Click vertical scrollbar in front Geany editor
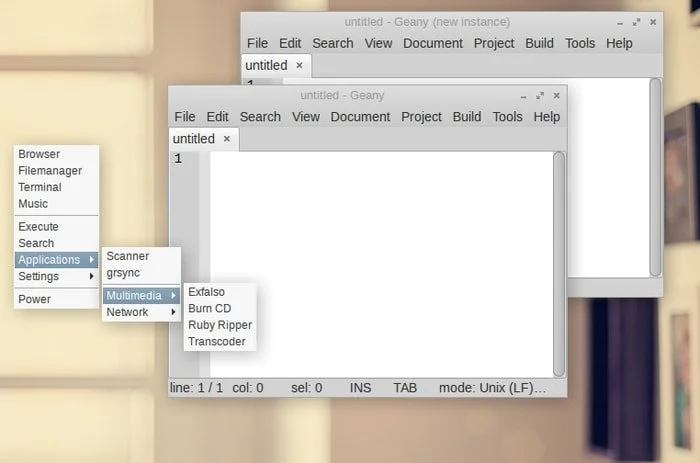Viewport: 700px width, 463px height. click(x=559, y=264)
